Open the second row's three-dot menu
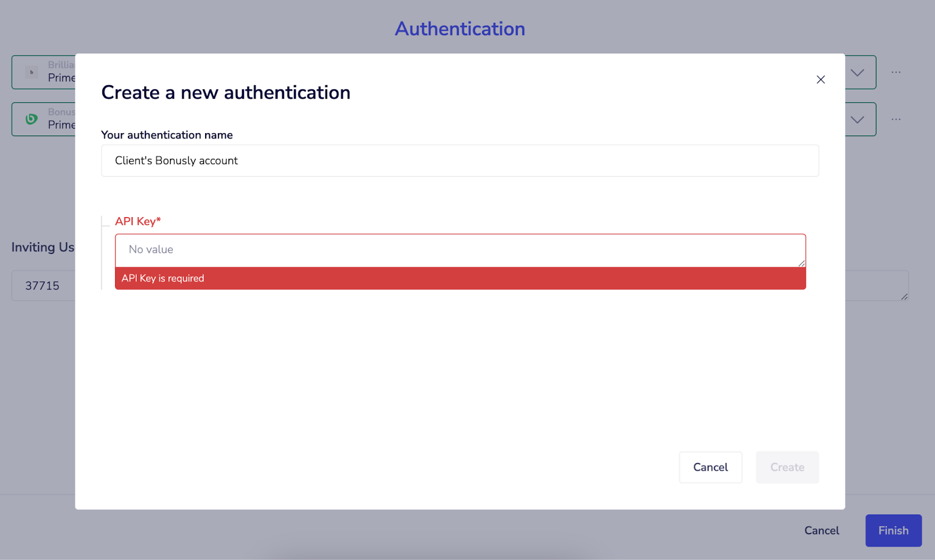 coord(896,119)
